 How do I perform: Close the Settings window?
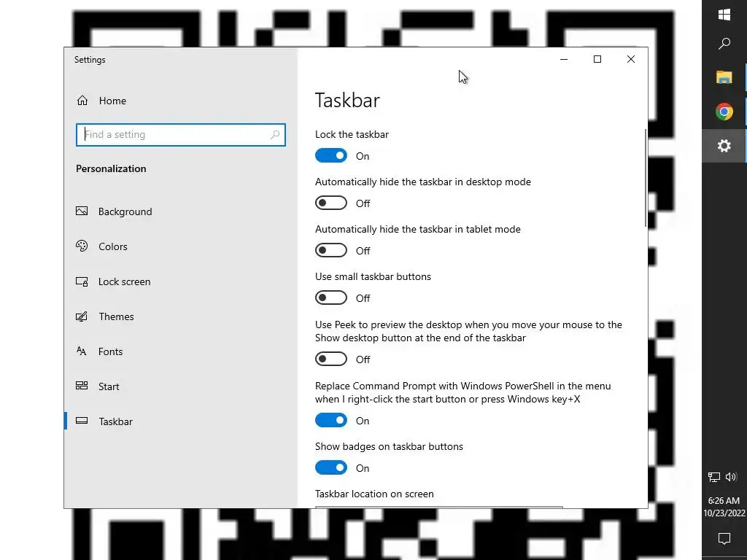[x=631, y=59]
